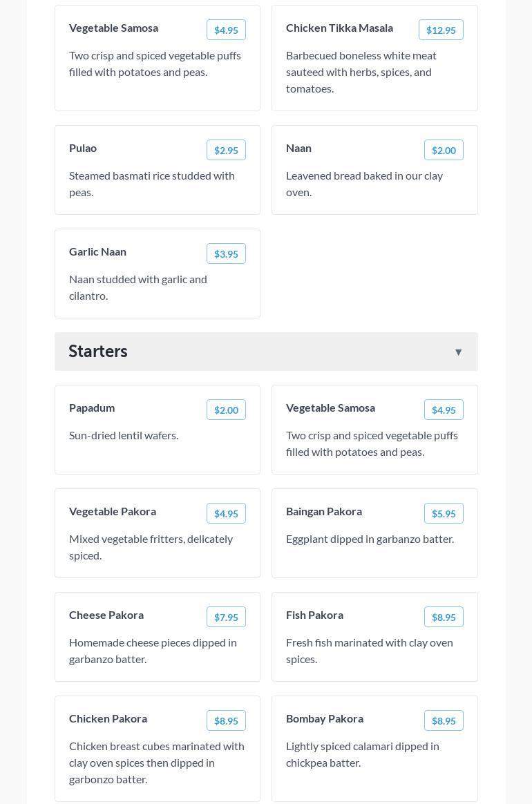The image size is (532, 804).
Task: Select the Naan menu card
Action: pyautogui.click(x=374, y=177)
